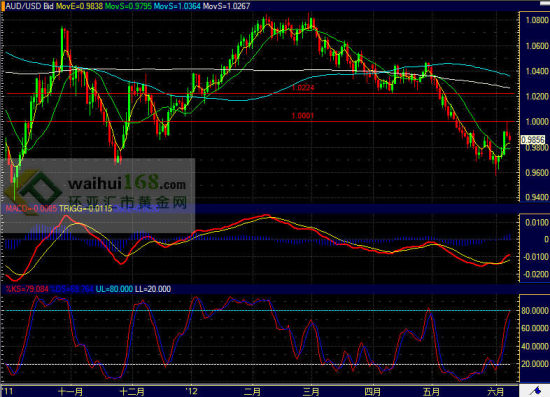Click the 十一月 month label on time axis
This screenshot has height=397, width=550.
(x=71, y=391)
